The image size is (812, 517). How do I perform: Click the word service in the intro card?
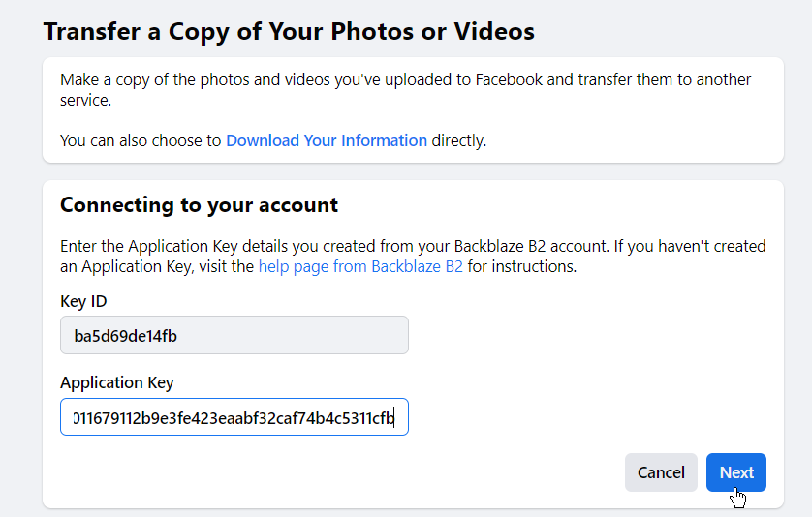(x=85, y=100)
